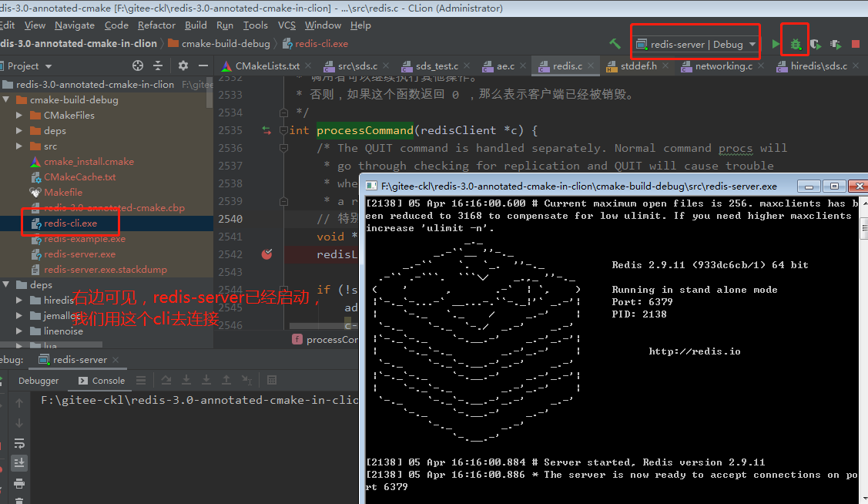Image resolution: width=868 pixels, height=504 pixels.
Task: Open Project panel gear settings
Action: coord(183,66)
